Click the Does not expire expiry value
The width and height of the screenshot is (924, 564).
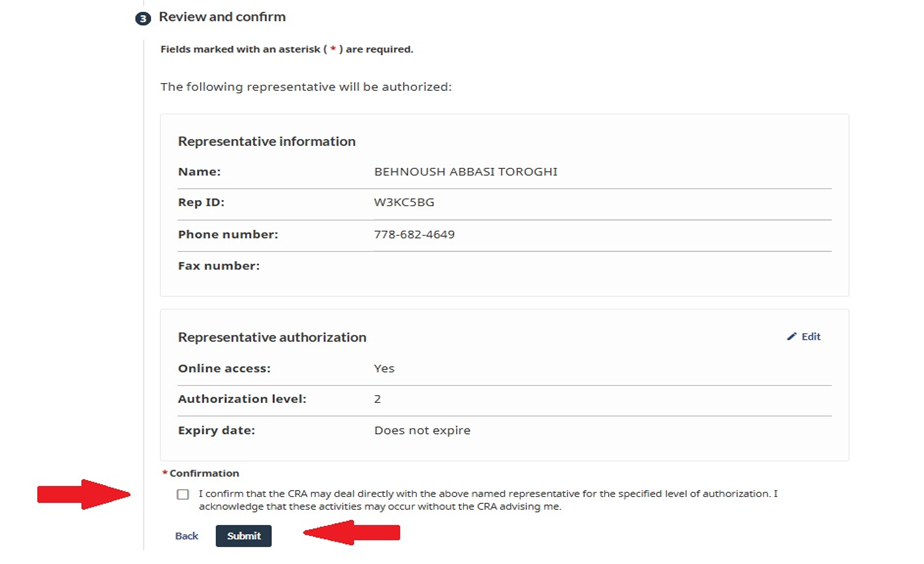422,431
